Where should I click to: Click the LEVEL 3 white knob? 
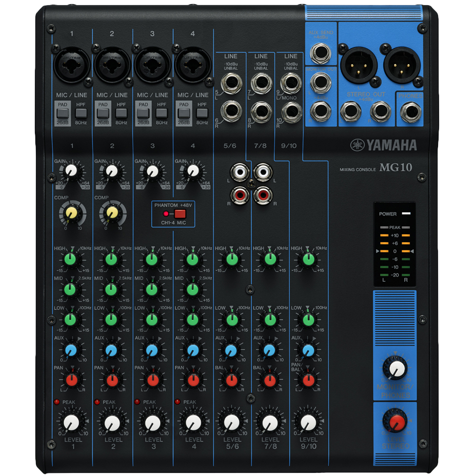[x=153, y=422]
